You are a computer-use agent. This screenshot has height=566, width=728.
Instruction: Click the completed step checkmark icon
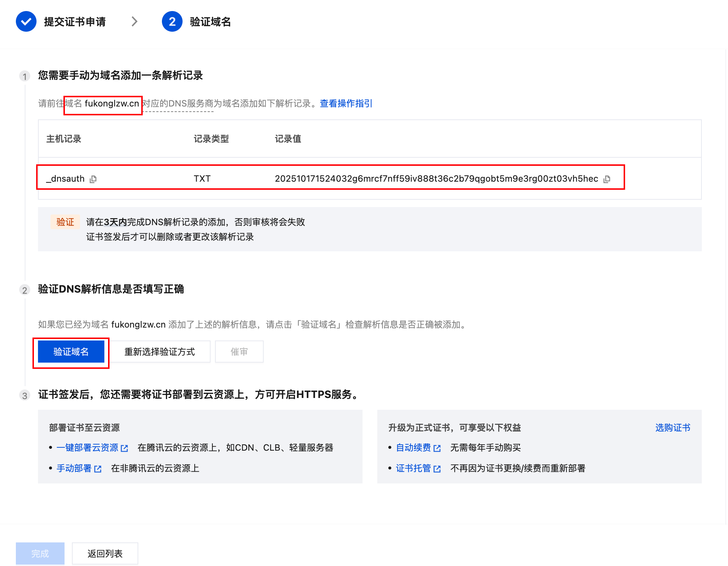(x=26, y=22)
